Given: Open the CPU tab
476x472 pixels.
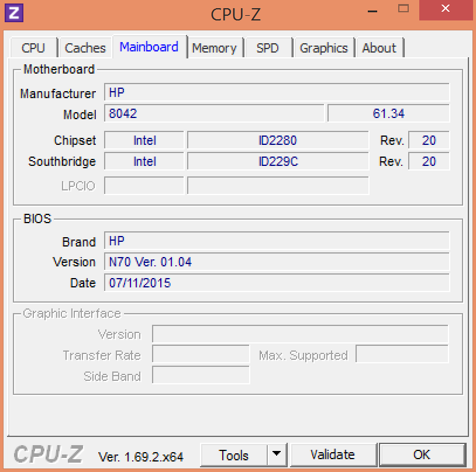Looking at the screenshot, I should pyautogui.click(x=33, y=48).
